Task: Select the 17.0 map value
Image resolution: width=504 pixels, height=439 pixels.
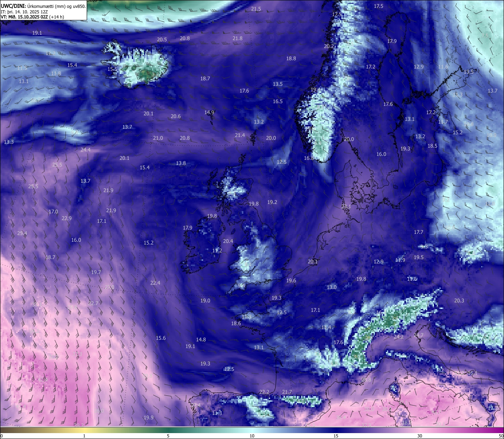Action: [x=53, y=211]
